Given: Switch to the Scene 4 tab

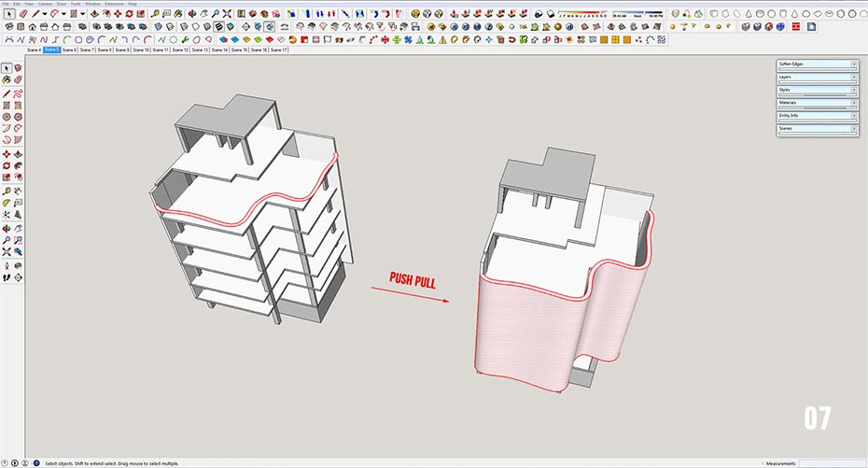Looking at the screenshot, I should click(34, 50).
